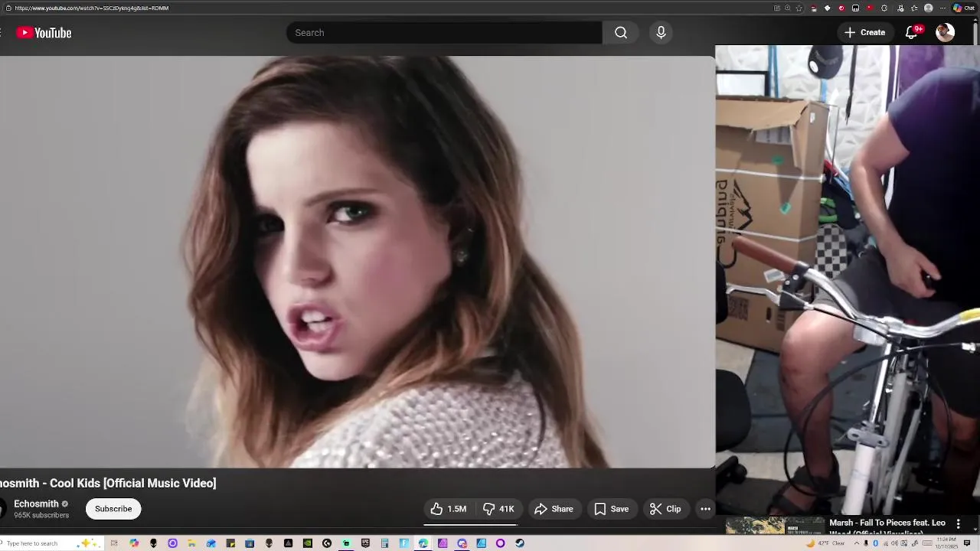Open Epic Games Launcher on the taskbar
This screenshot has width=980, height=551.
(365, 543)
